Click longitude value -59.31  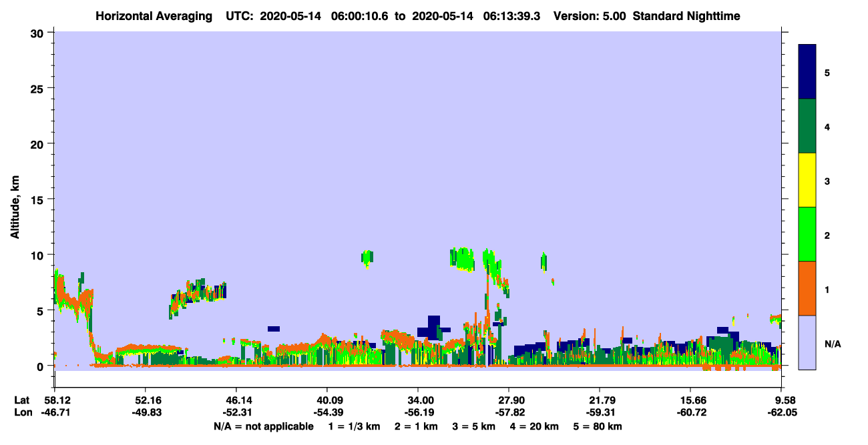(600, 412)
